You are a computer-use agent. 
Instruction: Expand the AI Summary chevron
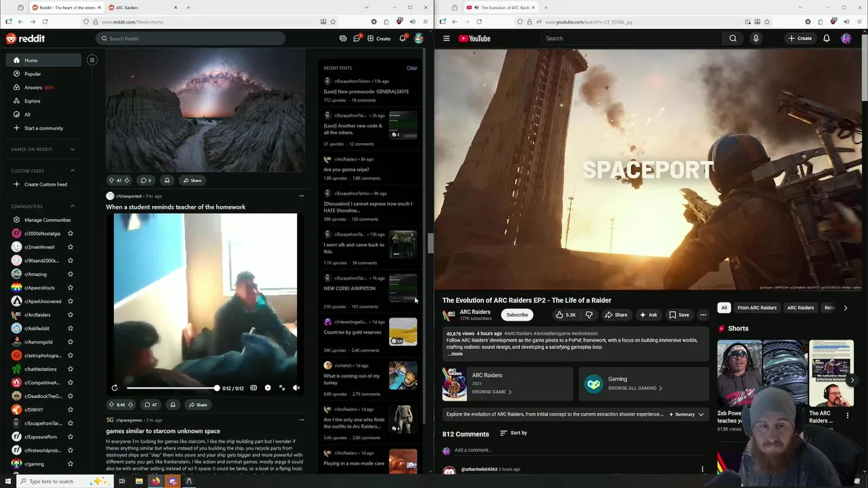(x=701, y=414)
